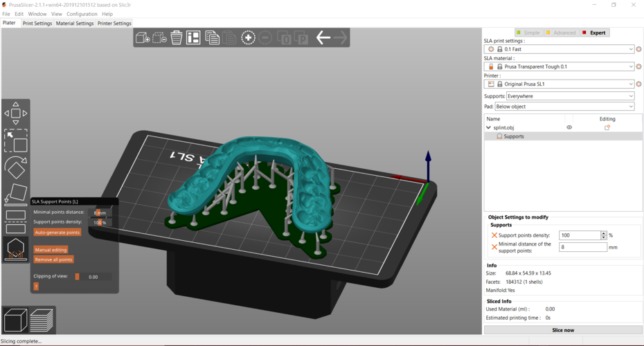Switch to 3D editor view cube
Viewport: 644px width, 346px height.
16,320
